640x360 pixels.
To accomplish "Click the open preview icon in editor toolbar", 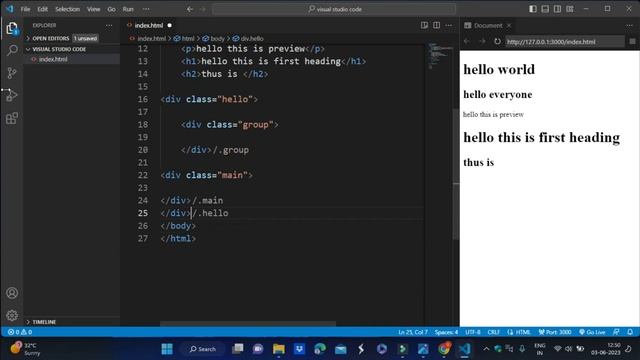I will click(x=424, y=25).
